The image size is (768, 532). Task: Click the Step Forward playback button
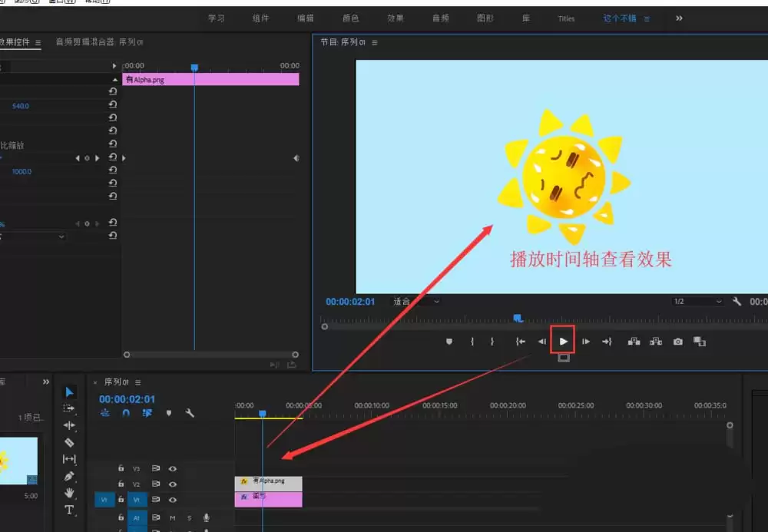click(x=585, y=341)
